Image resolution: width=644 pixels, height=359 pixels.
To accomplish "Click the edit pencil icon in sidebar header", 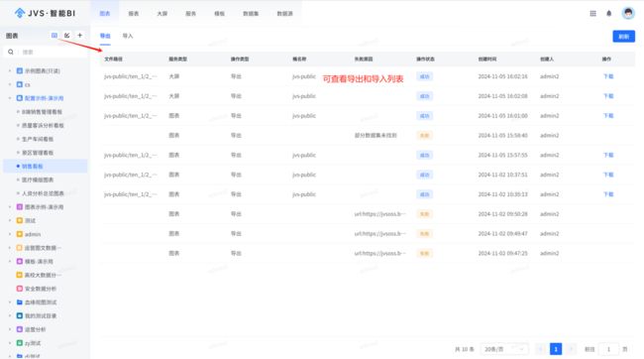I will [x=67, y=36].
